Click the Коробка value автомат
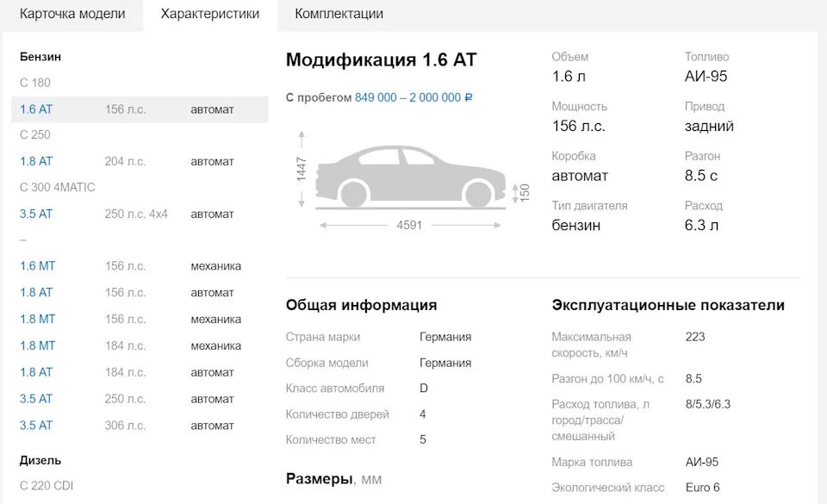 point(580,176)
